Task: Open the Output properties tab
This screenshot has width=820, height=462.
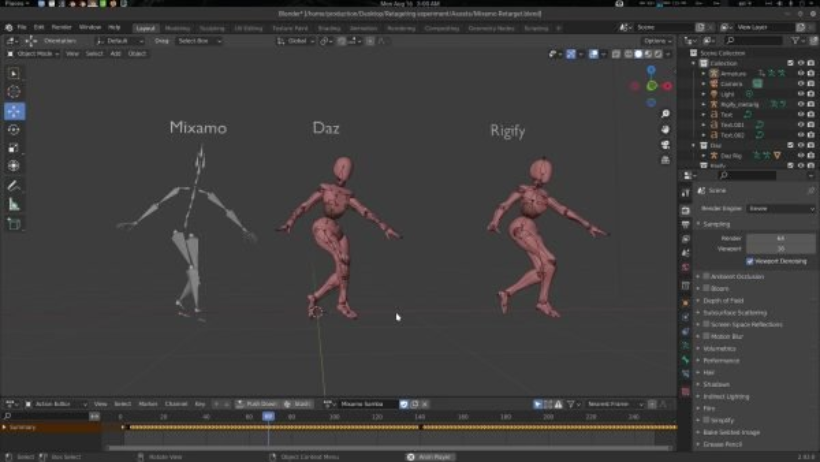Action: pos(686,224)
